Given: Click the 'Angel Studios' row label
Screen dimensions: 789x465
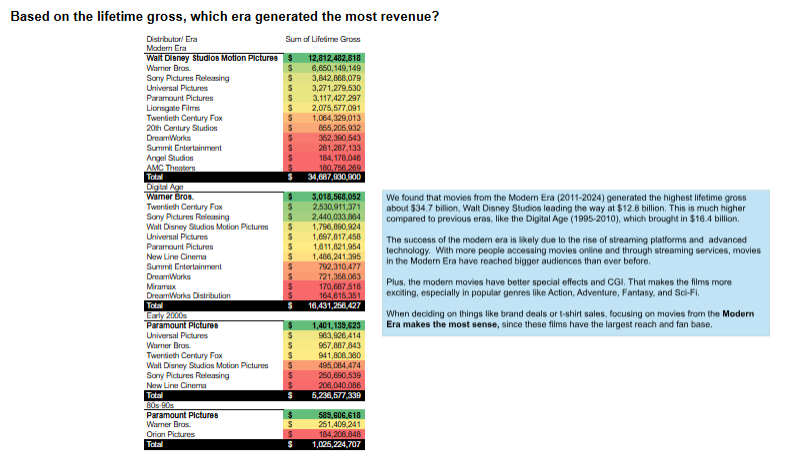Looking at the screenshot, I should [x=170, y=158].
